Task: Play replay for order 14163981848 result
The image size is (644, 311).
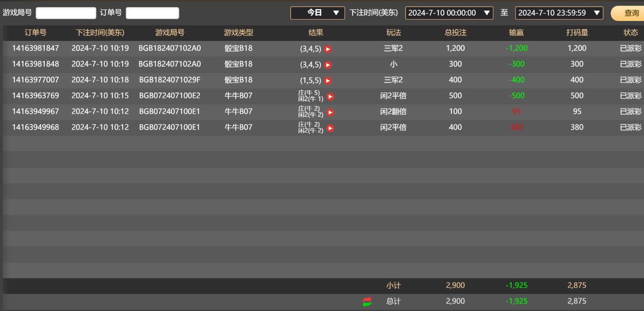Action: (328, 65)
